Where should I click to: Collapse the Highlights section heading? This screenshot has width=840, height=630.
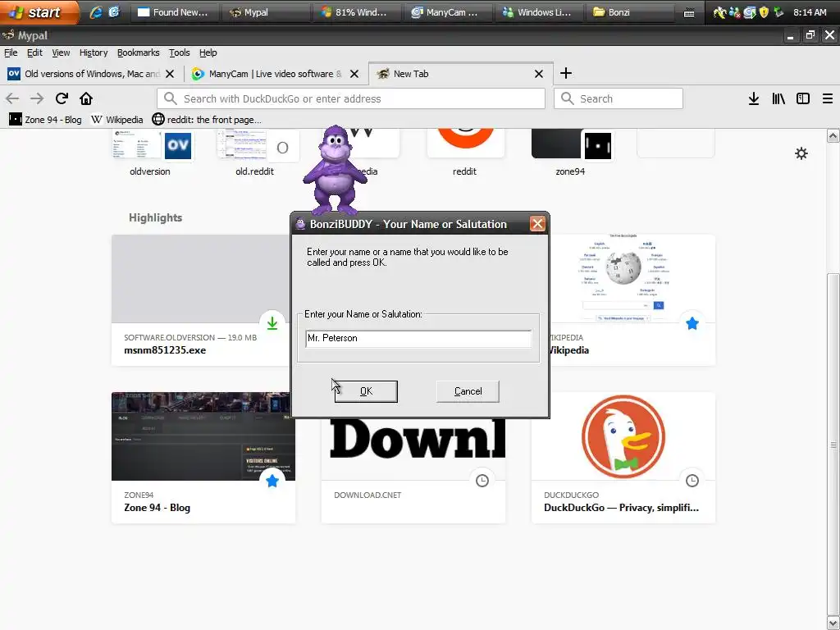pyautogui.click(x=155, y=217)
